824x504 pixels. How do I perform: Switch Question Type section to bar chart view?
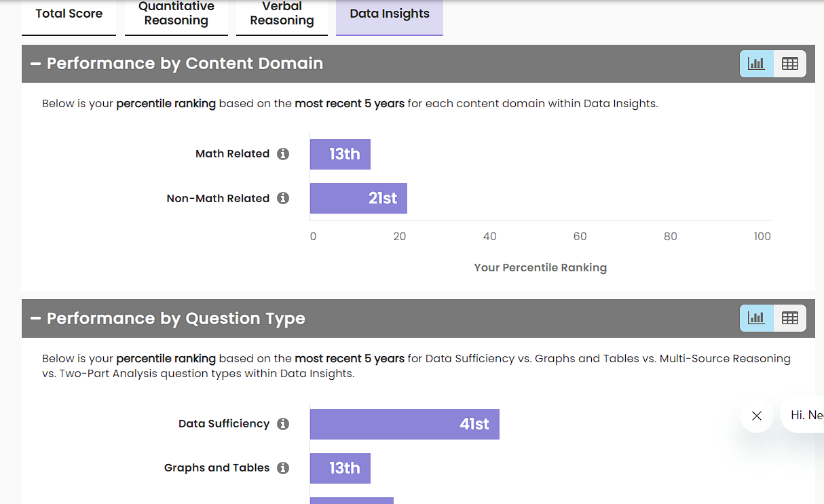pos(756,318)
